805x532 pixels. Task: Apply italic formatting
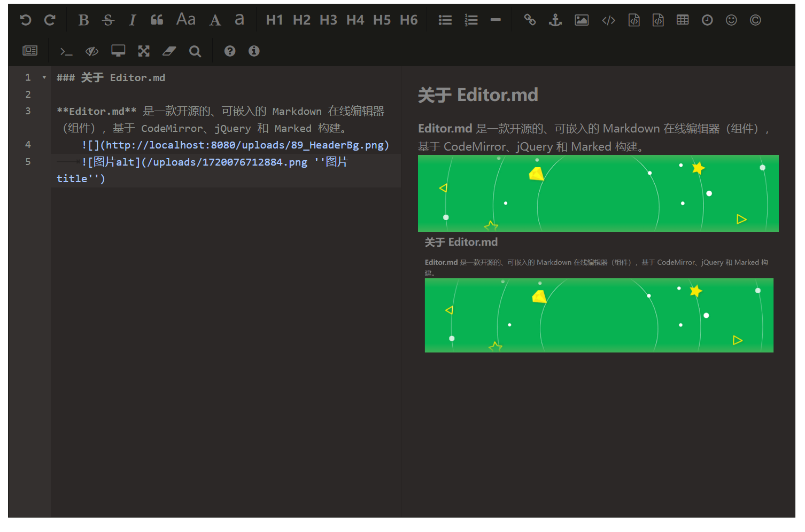[132, 20]
